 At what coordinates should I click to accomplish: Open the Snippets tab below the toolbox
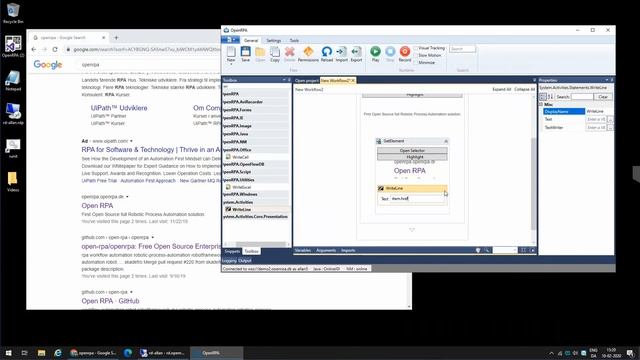232,251
